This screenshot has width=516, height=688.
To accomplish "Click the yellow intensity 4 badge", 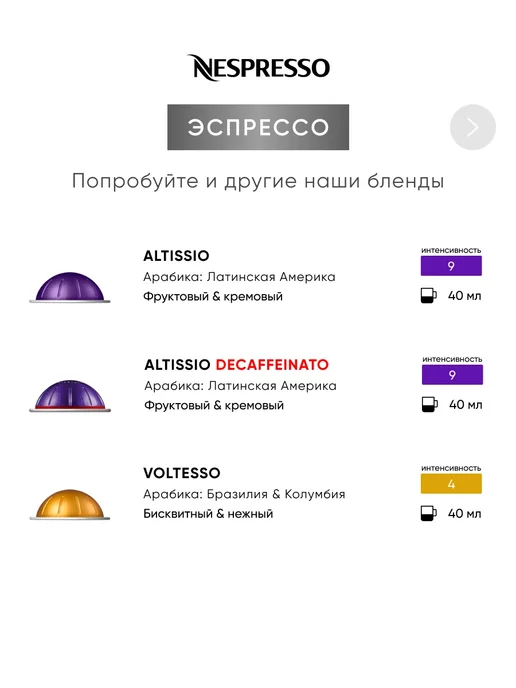I will 451,484.
